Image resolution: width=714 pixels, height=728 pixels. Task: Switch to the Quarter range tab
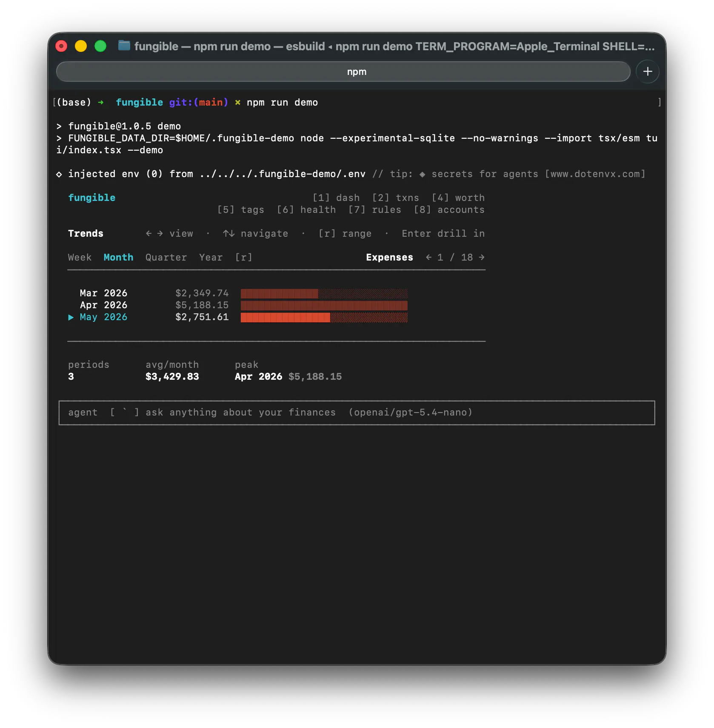point(166,257)
